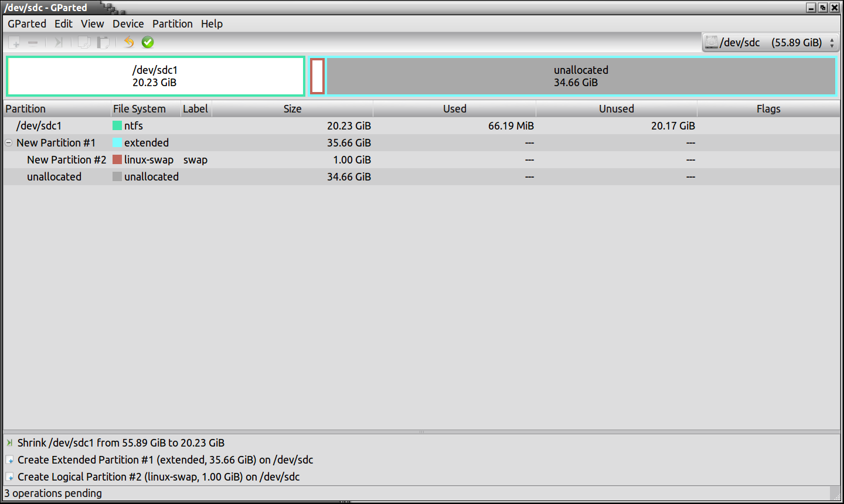Open the Device menu
The height and width of the screenshot is (504, 844).
point(128,24)
